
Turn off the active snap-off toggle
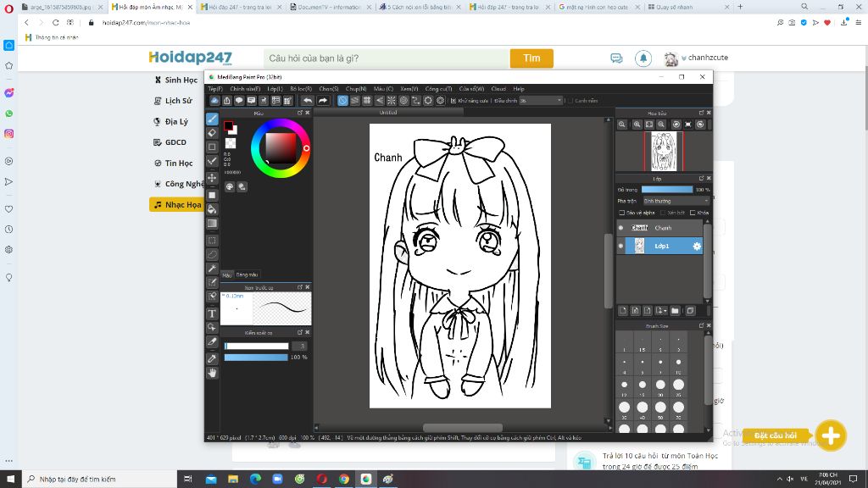pos(342,101)
